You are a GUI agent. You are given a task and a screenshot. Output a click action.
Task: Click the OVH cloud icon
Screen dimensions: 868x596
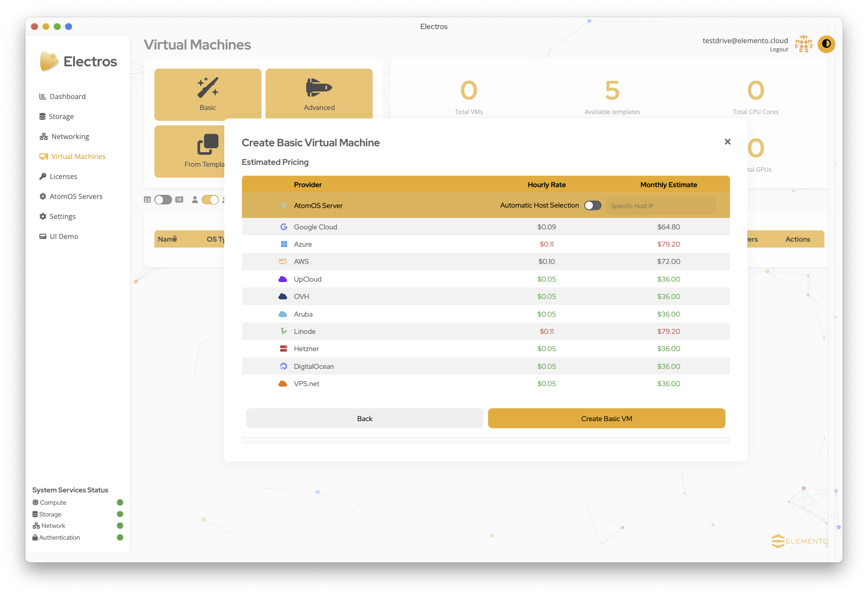[x=283, y=296]
